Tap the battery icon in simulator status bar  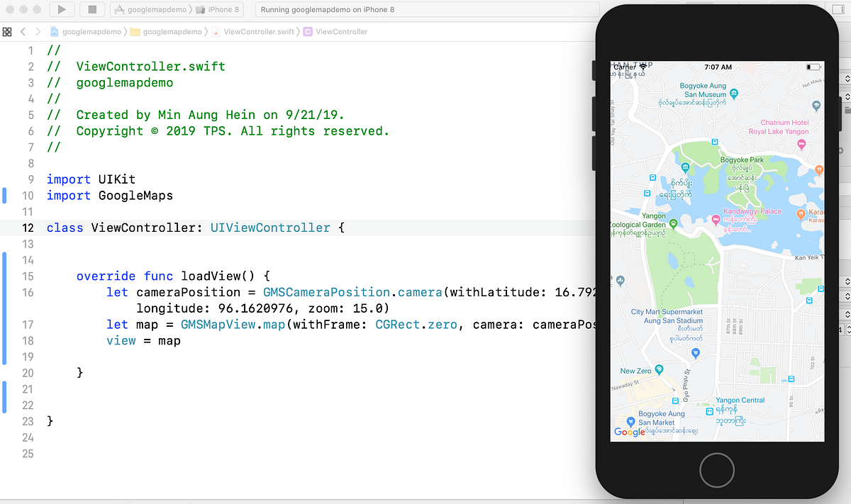813,67
